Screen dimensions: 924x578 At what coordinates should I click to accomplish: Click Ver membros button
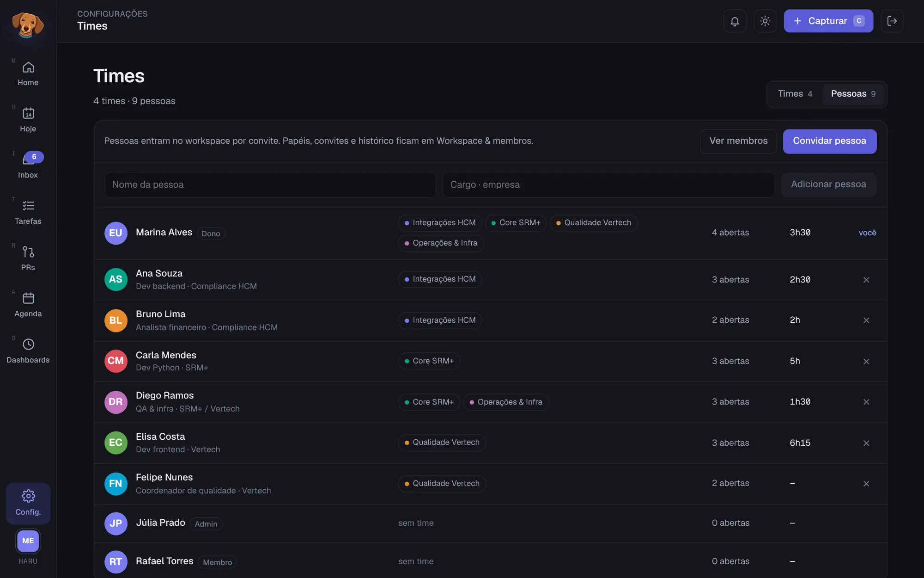[x=738, y=141]
